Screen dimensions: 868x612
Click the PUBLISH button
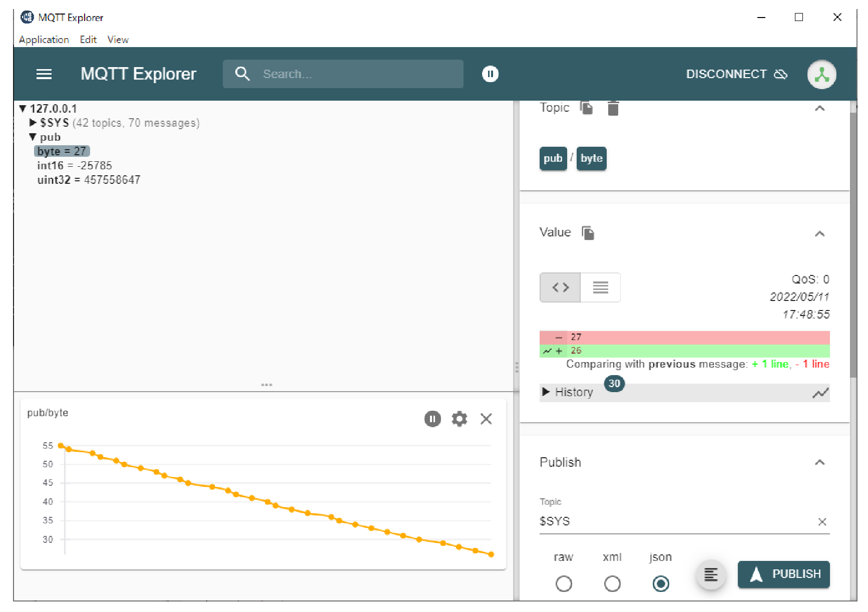click(x=783, y=574)
